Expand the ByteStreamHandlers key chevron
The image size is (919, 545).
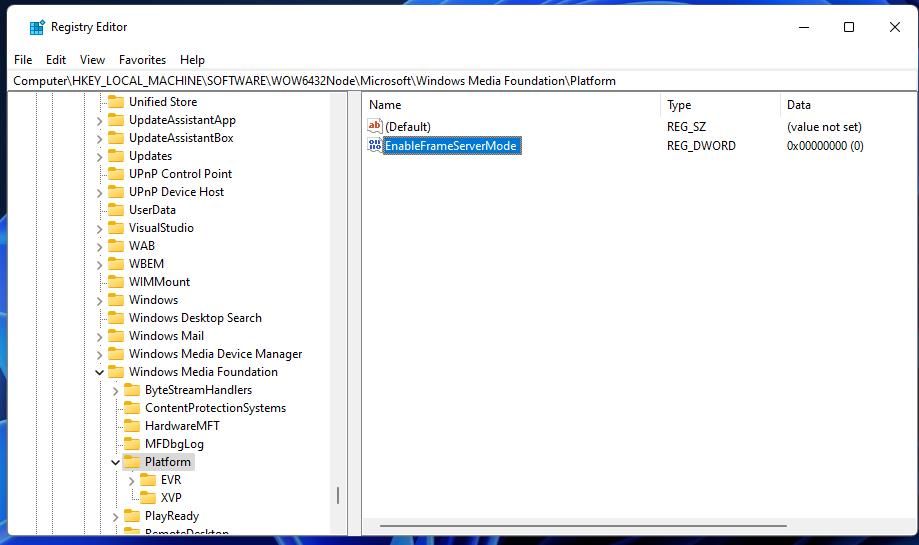[115, 390]
